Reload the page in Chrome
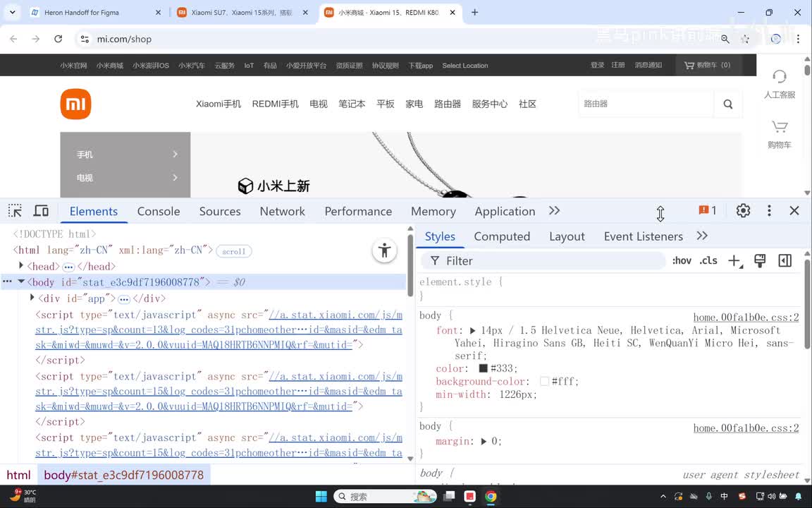 click(58, 39)
